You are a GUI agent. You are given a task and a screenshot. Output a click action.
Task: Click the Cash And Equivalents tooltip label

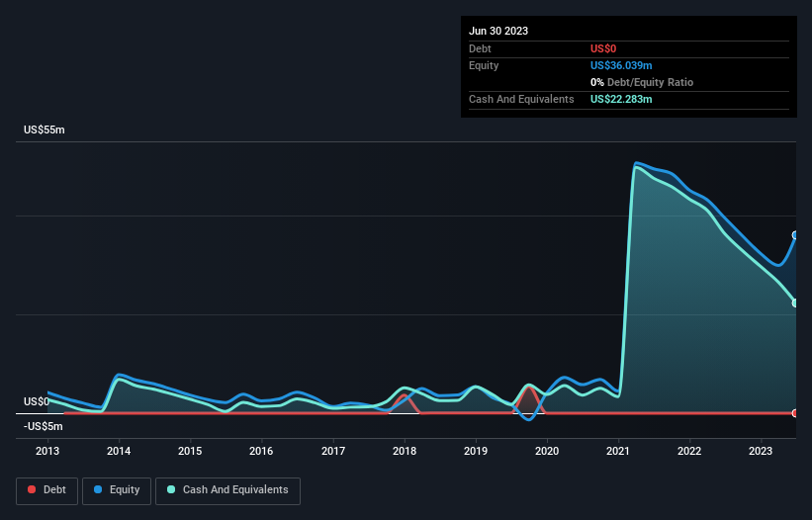click(x=521, y=99)
